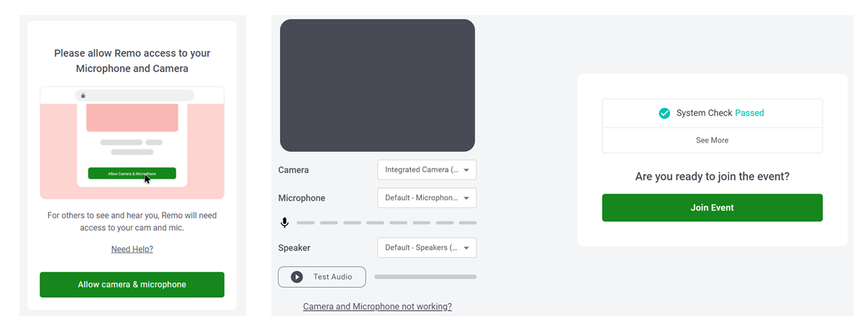Click the microphone input level meter

click(386, 223)
